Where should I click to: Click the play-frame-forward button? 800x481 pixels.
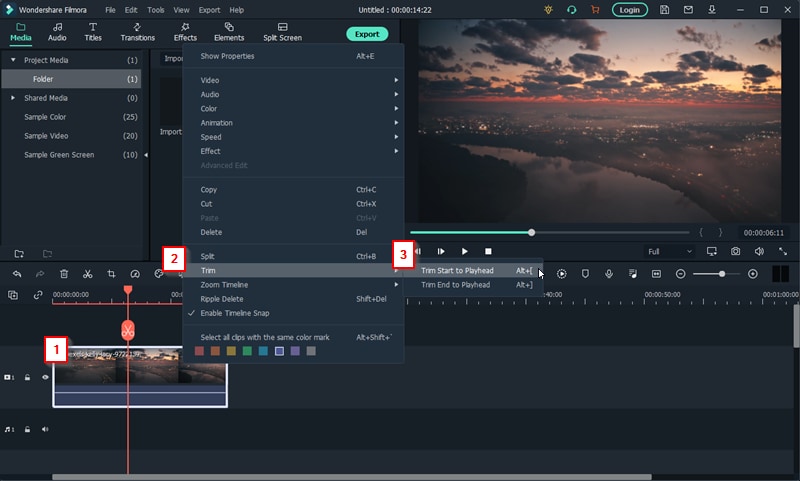tap(441, 251)
